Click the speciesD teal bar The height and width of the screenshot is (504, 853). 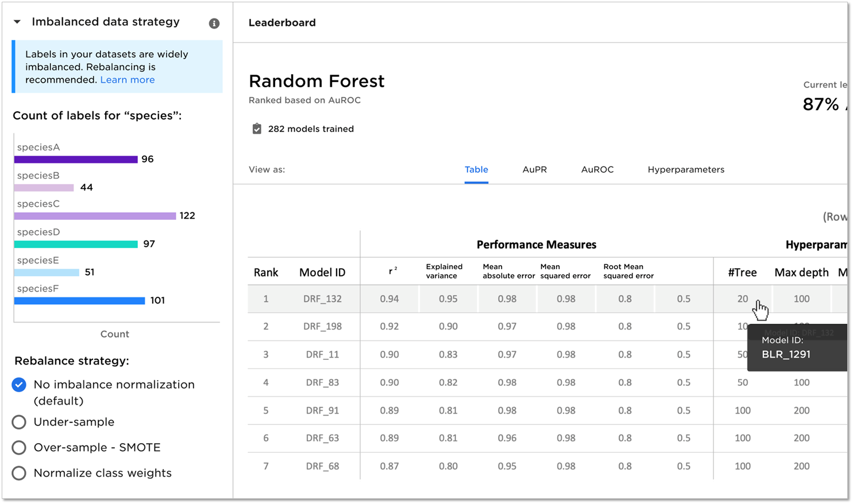(x=76, y=245)
